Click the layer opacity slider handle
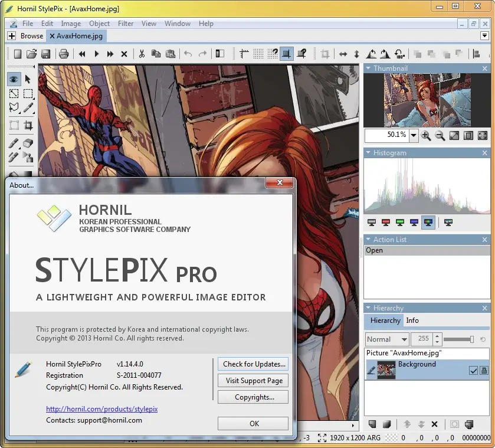495x448 pixels. pyautogui.click(x=471, y=339)
